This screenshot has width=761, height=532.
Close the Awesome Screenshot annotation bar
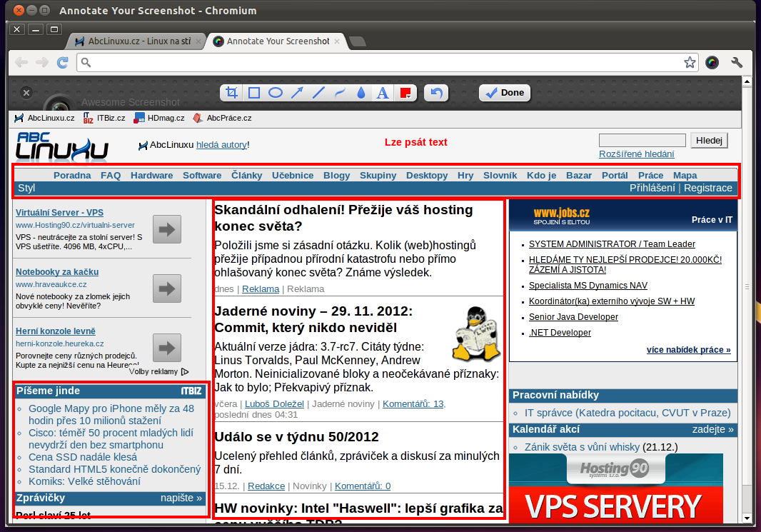click(26, 92)
